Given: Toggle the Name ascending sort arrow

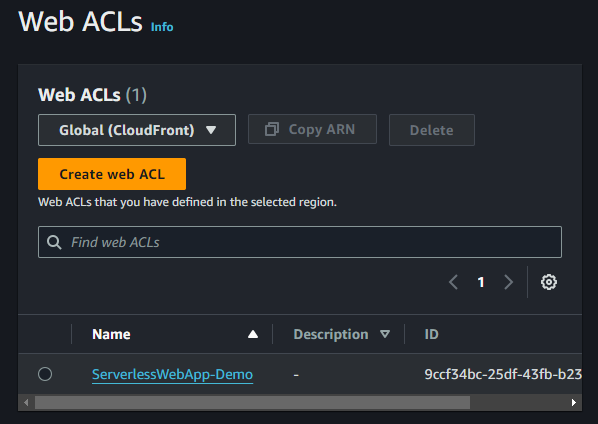Looking at the screenshot, I should pyautogui.click(x=253, y=334).
